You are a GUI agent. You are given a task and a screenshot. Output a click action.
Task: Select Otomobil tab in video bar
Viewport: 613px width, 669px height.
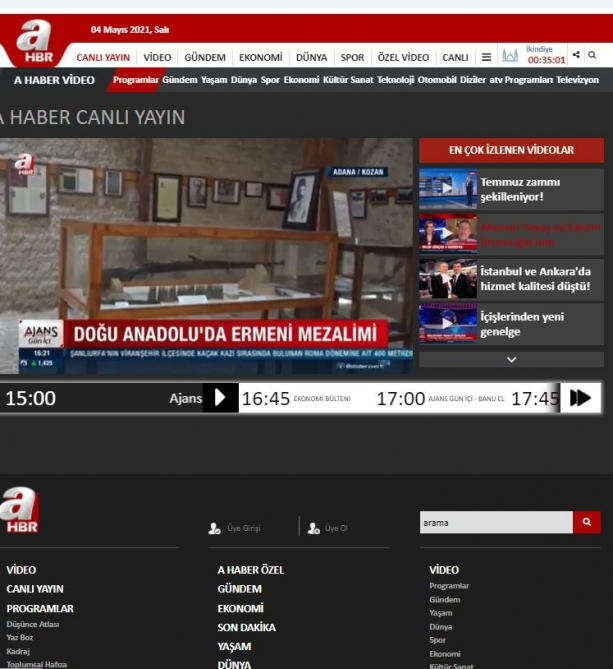tap(437, 80)
